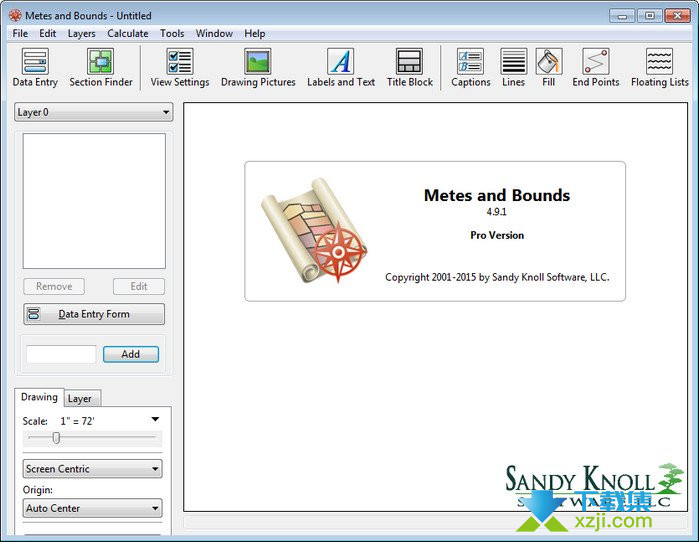This screenshot has height=542, width=699.
Task: Open the Layers menu
Action: (x=82, y=33)
